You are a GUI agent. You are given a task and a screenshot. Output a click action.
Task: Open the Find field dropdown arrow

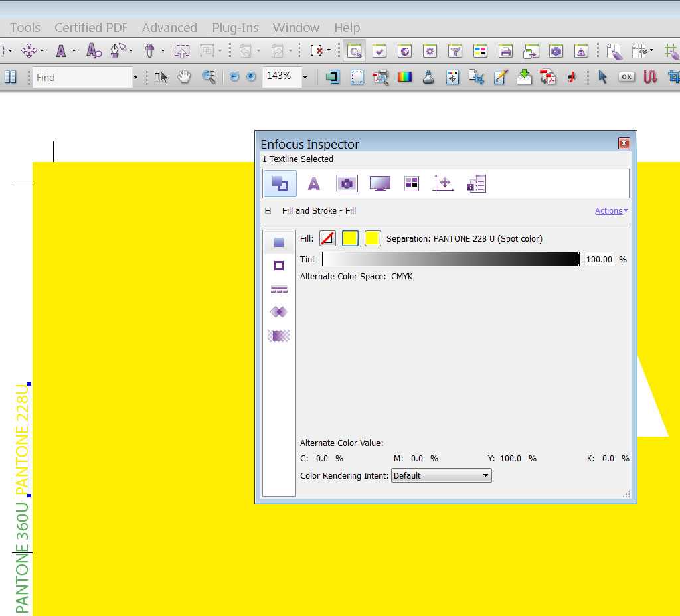click(135, 78)
